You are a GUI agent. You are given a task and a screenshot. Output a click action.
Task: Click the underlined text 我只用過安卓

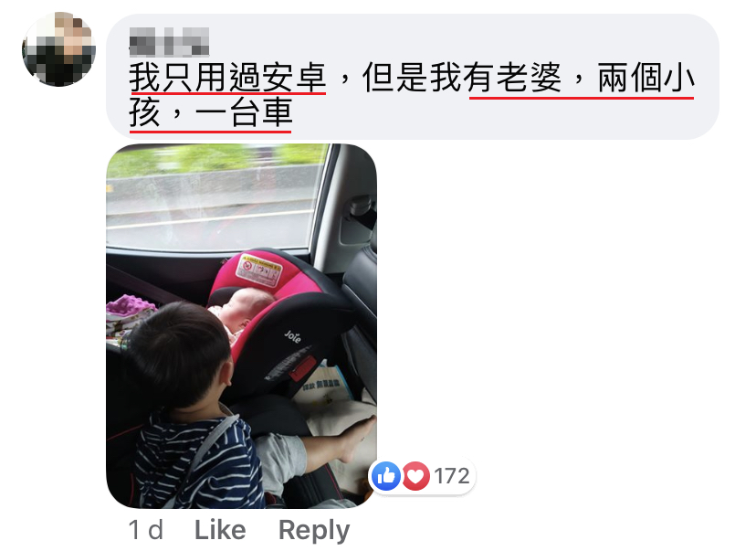[x=227, y=77]
